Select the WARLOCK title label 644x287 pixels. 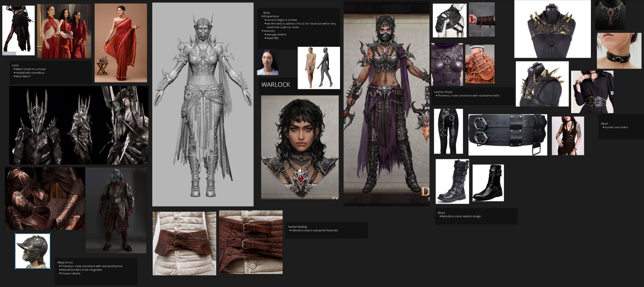pos(276,85)
